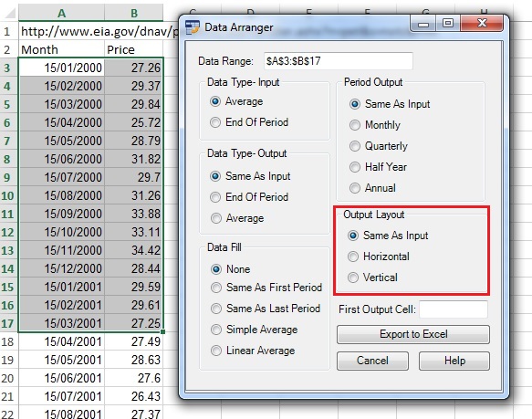
Task: Click the Month header cell
Action: tap(61, 49)
